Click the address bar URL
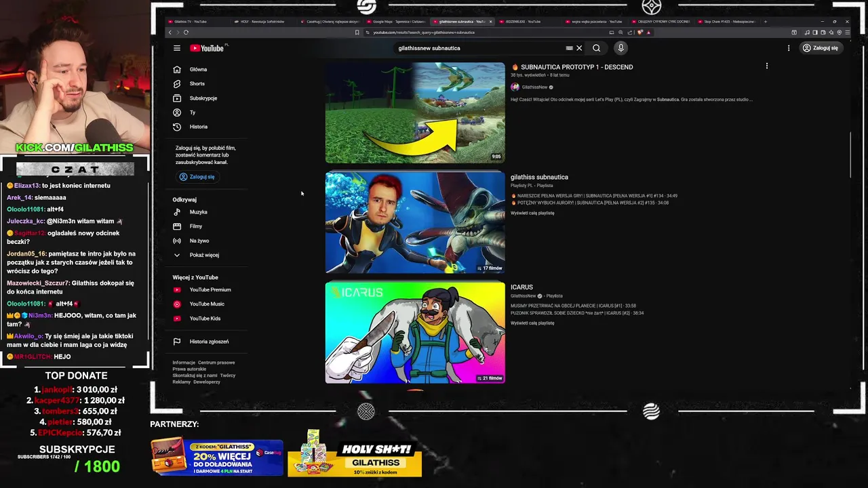The width and height of the screenshot is (868, 488). 424,33
